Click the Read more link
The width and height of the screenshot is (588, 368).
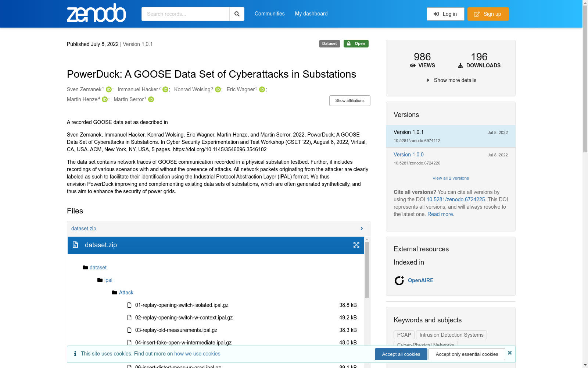[440, 214]
